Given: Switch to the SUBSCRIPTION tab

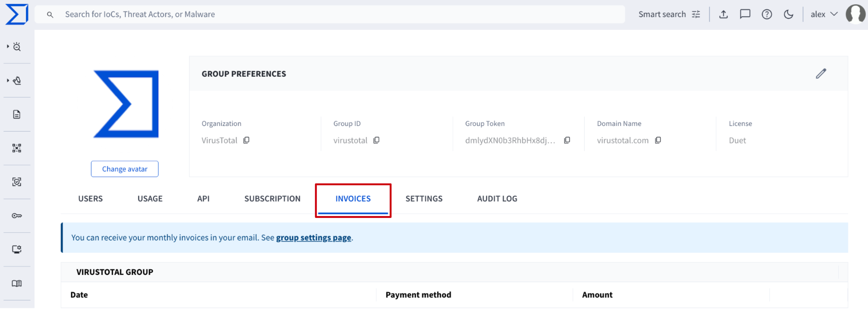Looking at the screenshot, I should (x=272, y=198).
